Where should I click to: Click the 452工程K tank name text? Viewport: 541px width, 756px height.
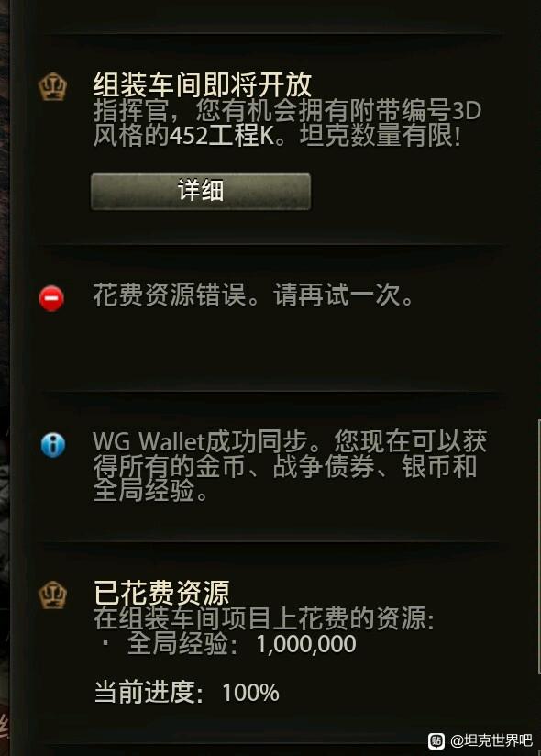[222, 136]
